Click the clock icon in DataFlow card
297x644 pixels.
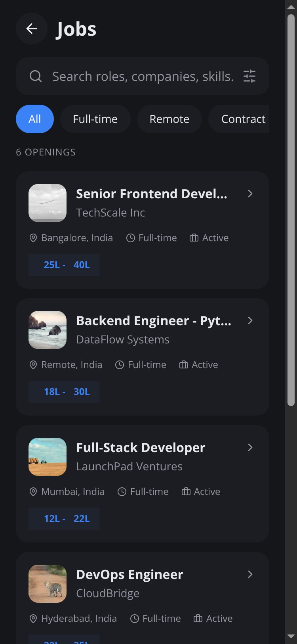tap(120, 365)
